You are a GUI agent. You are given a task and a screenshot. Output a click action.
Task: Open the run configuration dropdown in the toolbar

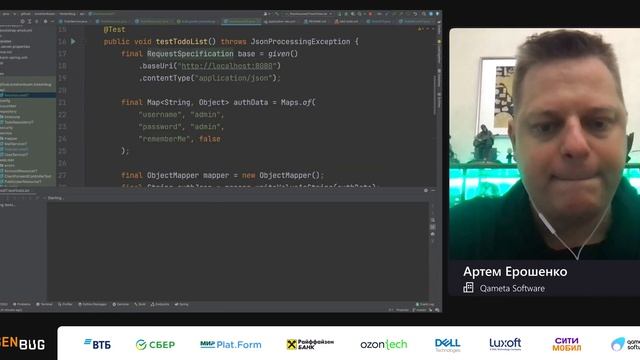coord(309,14)
